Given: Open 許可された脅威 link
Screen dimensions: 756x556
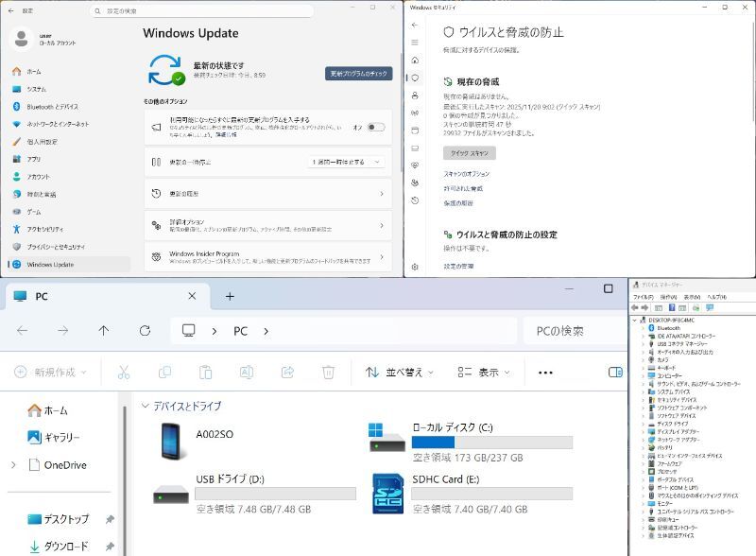Looking at the screenshot, I should 463,189.
